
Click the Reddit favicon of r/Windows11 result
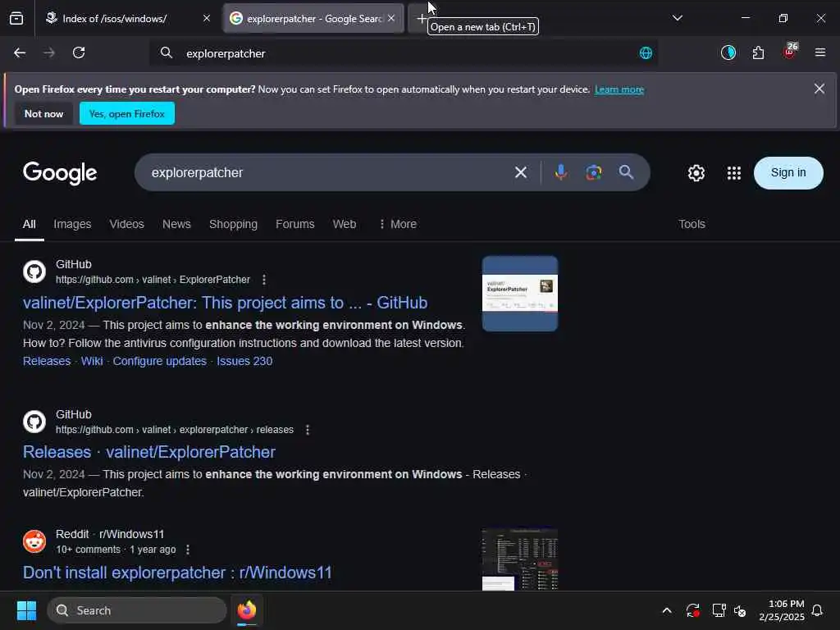pyautogui.click(x=34, y=541)
